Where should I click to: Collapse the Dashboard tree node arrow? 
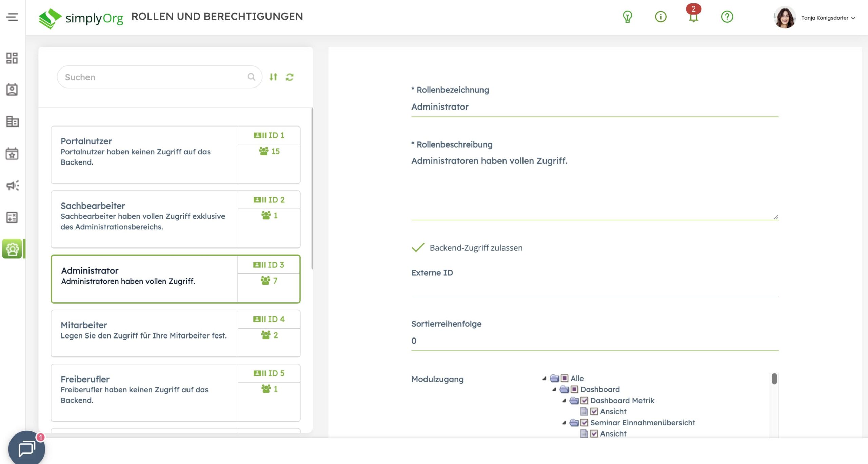(554, 390)
